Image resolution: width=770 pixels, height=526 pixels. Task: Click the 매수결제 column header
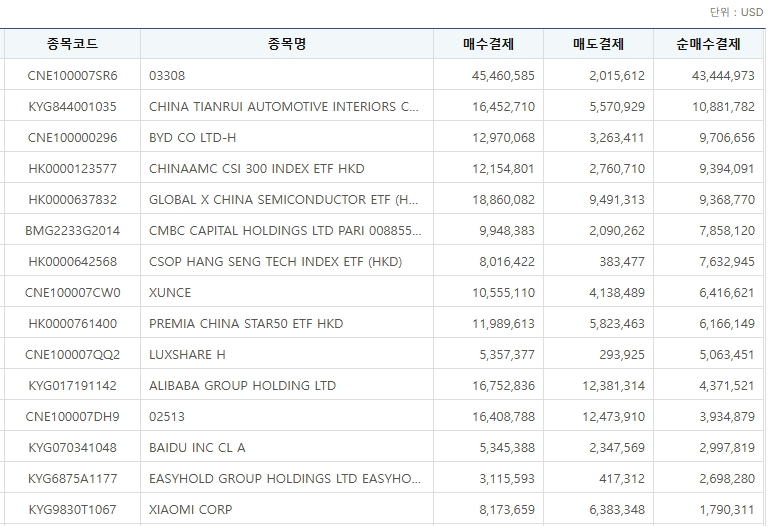pos(488,44)
